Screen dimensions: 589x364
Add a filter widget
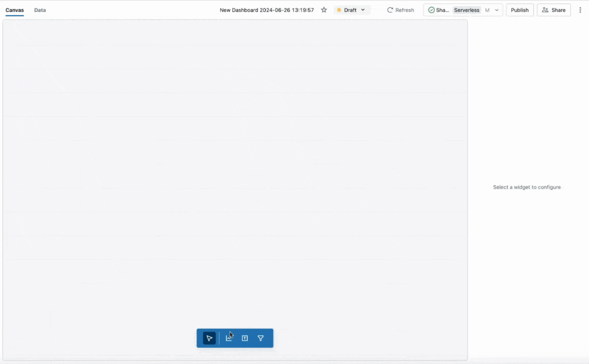point(261,338)
